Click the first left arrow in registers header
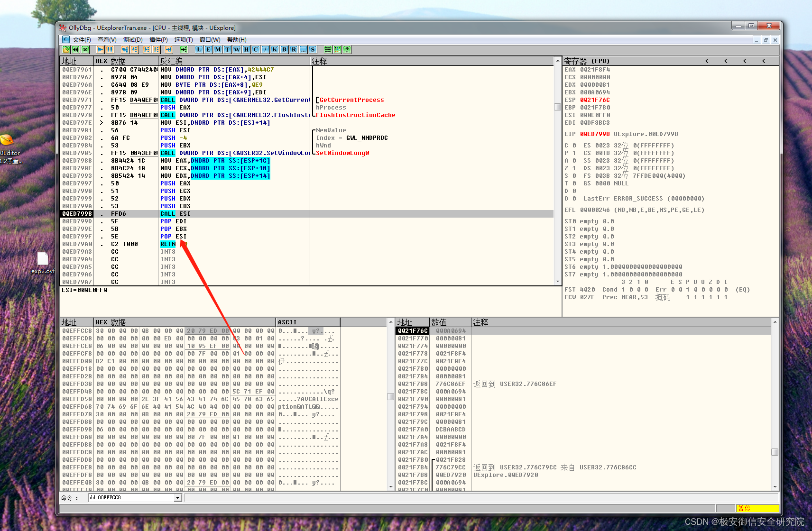 [707, 61]
